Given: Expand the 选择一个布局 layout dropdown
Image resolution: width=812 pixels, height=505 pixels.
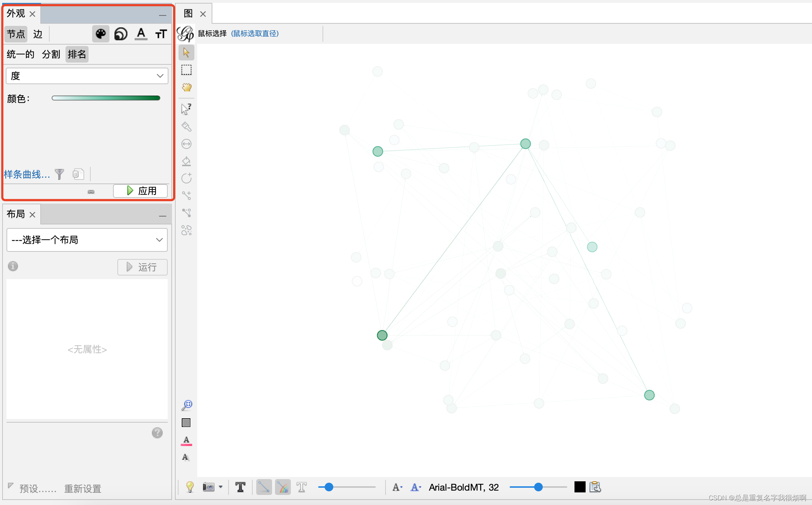Looking at the screenshot, I should 87,240.
